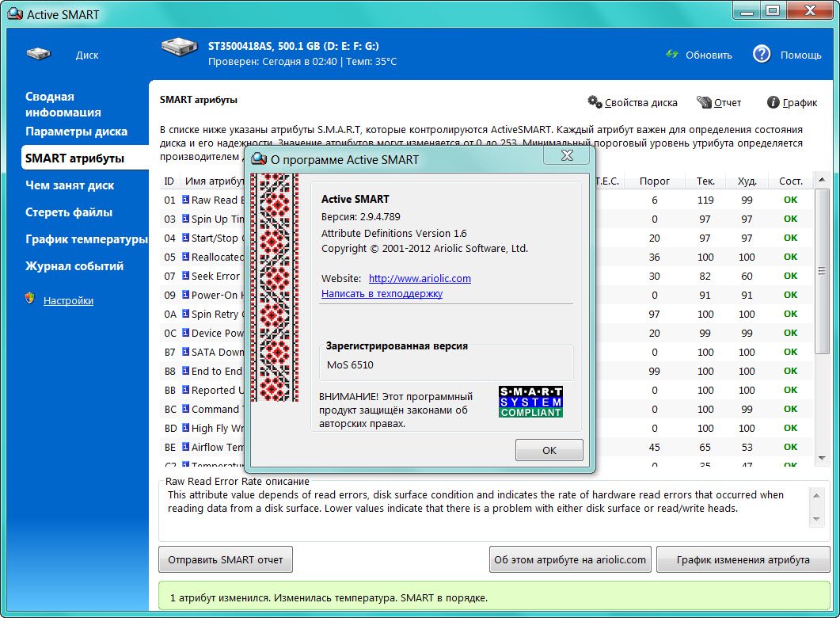The height and width of the screenshot is (618, 840).
Task: Click the Raw Read Error Rate description text
Action: tap(476, 502)
